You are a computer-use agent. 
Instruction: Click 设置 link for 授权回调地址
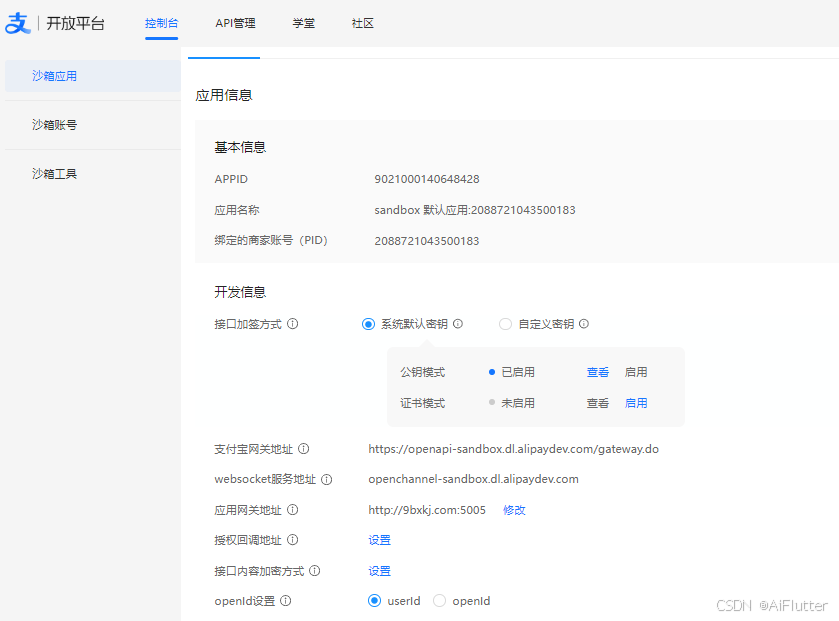(379, 540)
